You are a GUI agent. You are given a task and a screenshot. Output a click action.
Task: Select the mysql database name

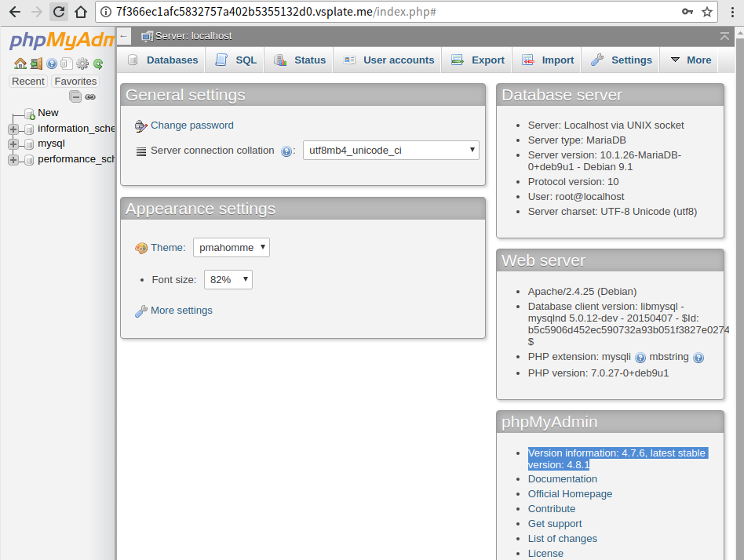click(51, 144)
